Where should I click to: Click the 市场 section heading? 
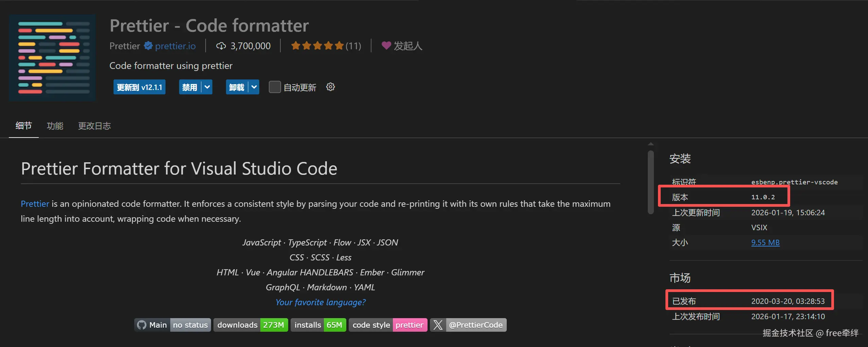tap(680, 278)
